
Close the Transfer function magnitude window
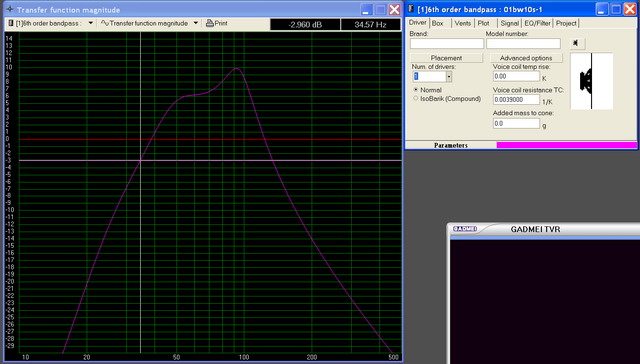pos(394,9)
